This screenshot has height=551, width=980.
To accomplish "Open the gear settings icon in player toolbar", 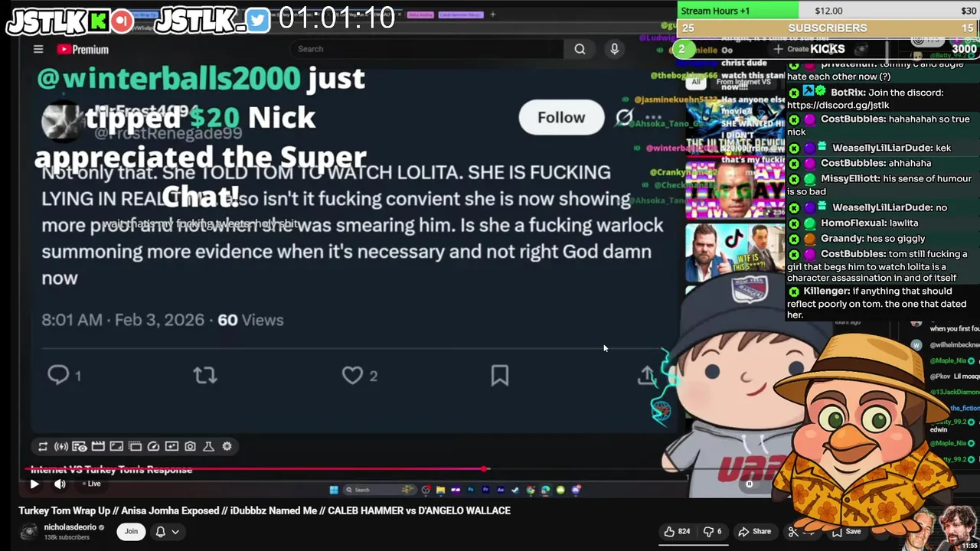I will 227,446.
